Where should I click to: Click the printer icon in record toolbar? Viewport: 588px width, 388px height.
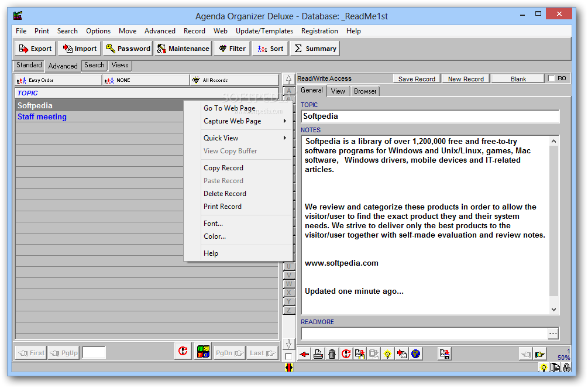318,354
